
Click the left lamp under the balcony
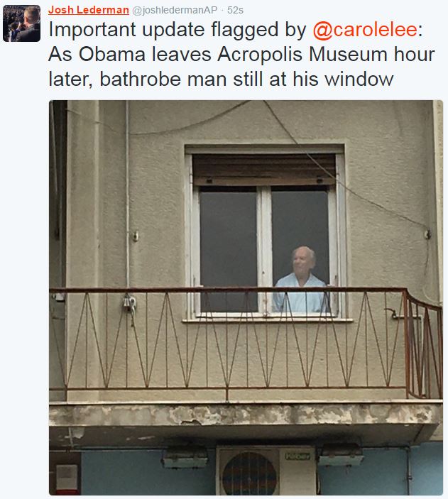point(185,459)
